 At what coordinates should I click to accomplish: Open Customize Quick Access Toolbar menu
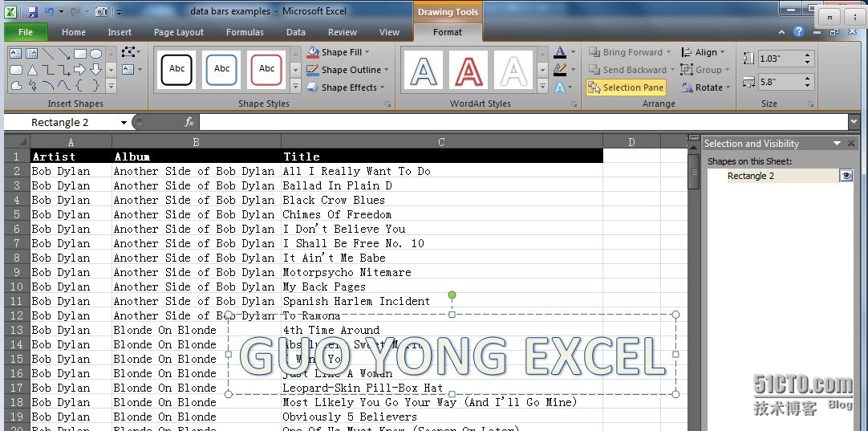(x=119, y=11)
